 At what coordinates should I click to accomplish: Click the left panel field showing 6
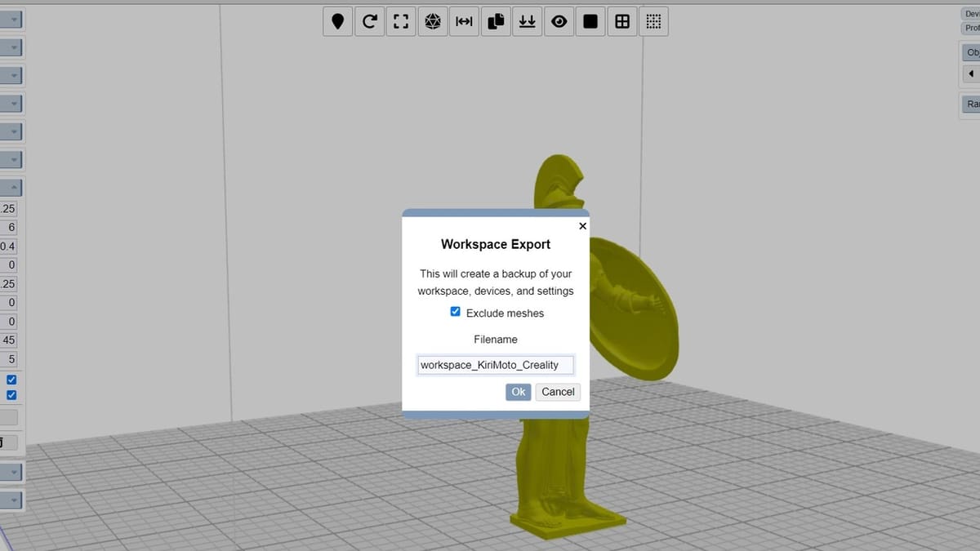[9, 228]
